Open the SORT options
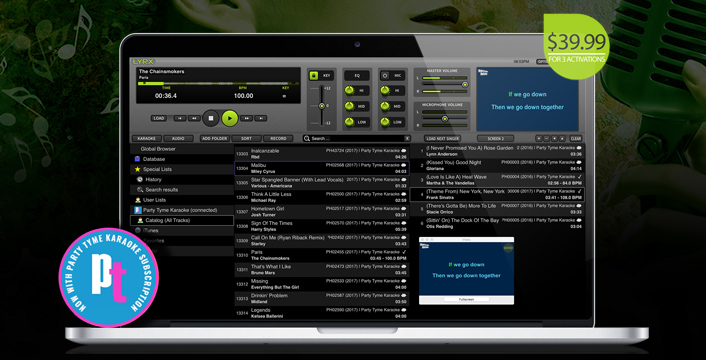Screen dimensions: 706x360 pyautogui.click(x=246, y=139)
